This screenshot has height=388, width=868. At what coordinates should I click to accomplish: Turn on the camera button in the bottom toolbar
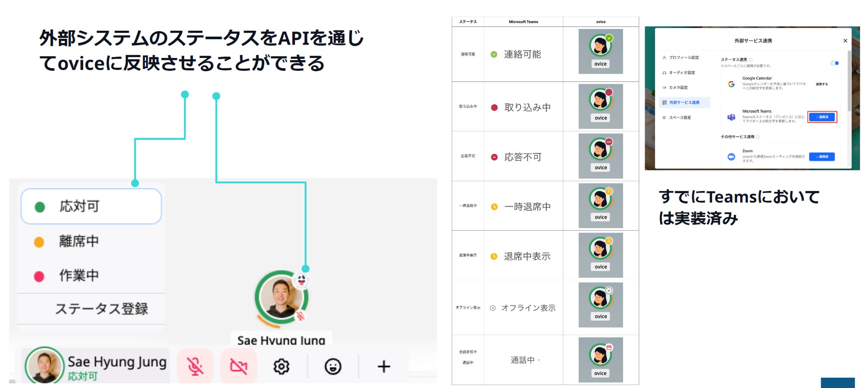(239, 366)
